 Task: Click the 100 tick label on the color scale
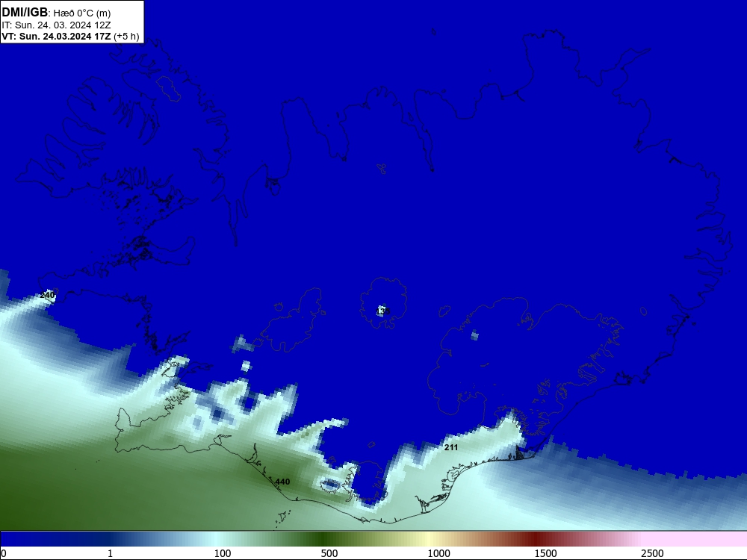pos(223,553)
